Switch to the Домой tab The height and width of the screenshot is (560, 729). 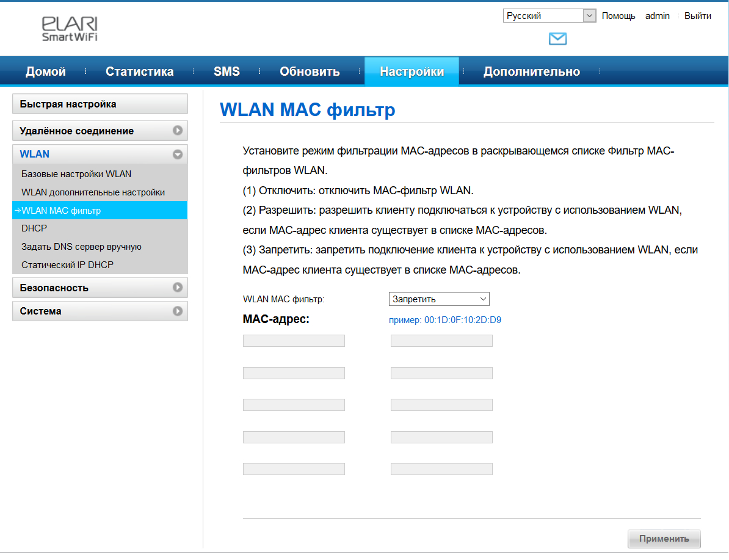46,71
